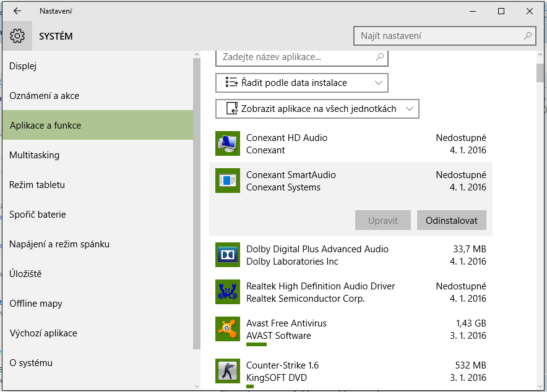Click sidebar scrollbar down arrow
This screenshot has width=547, height=392.
click(x=197, y=386)
